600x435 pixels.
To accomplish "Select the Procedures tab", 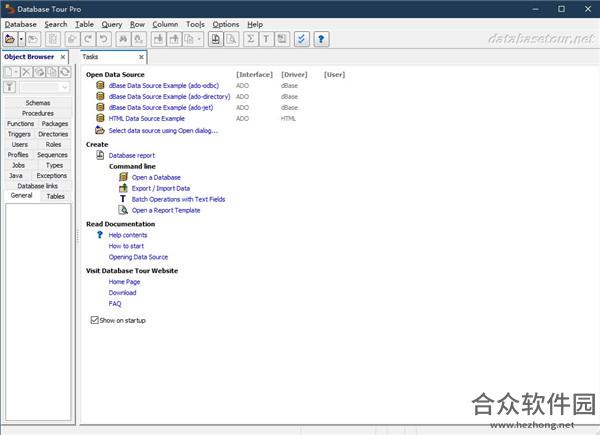I will click(x=38, y=113).
